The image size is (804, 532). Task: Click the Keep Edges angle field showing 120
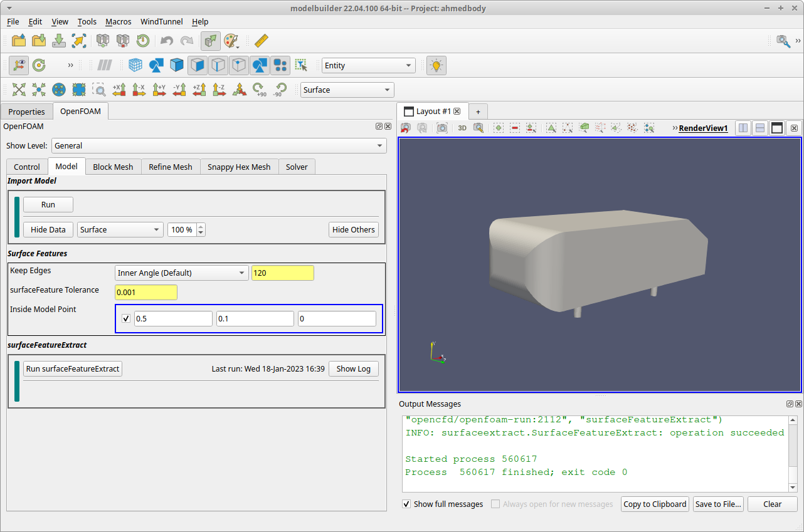[283, 273]
